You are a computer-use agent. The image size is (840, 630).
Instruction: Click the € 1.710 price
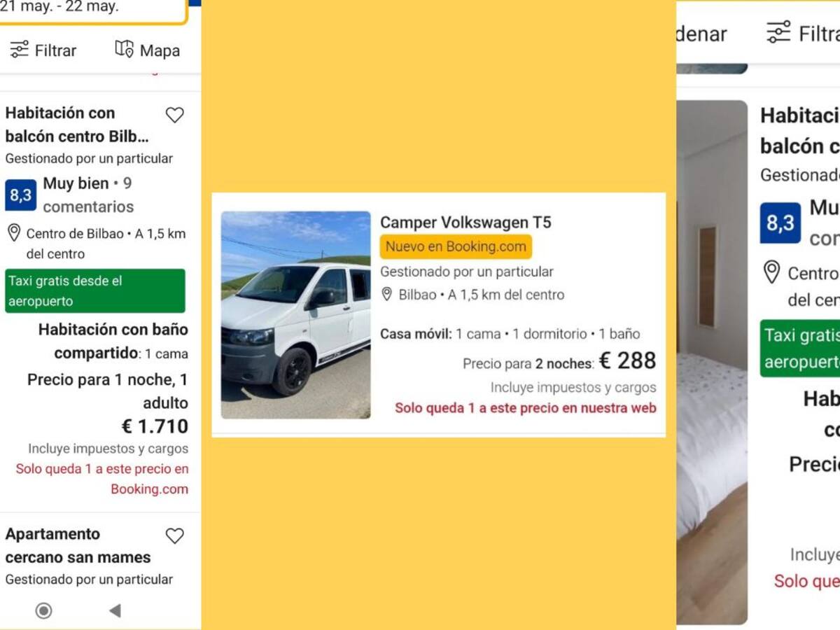click(x=155, y=426)
